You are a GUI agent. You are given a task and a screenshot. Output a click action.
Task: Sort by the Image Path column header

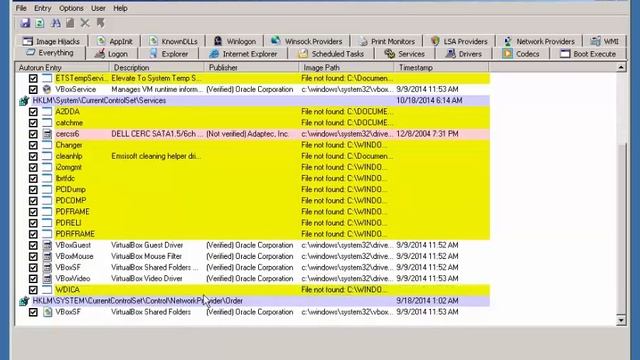(x=347, y=67)
